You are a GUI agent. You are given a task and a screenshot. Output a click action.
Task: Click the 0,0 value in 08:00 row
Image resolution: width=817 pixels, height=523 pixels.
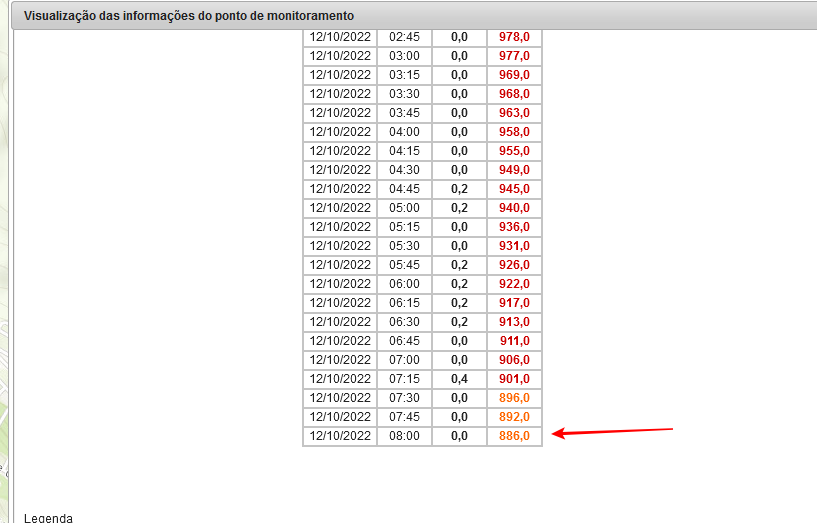click(459, 436)
